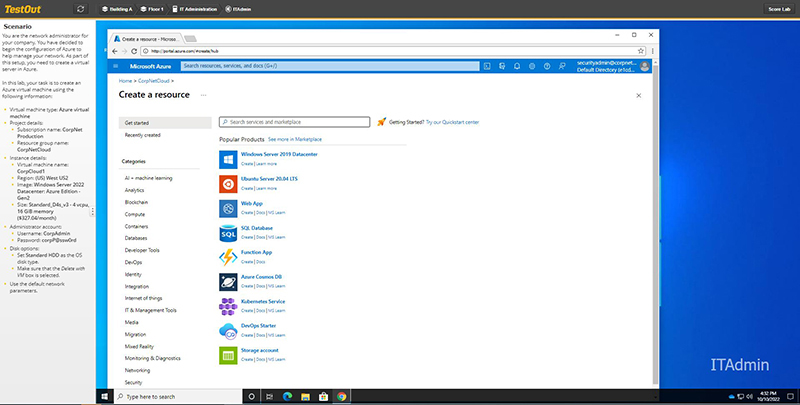Open Task View on the taskbar
This screenshot has height=405, width=800.
point(269,396)
